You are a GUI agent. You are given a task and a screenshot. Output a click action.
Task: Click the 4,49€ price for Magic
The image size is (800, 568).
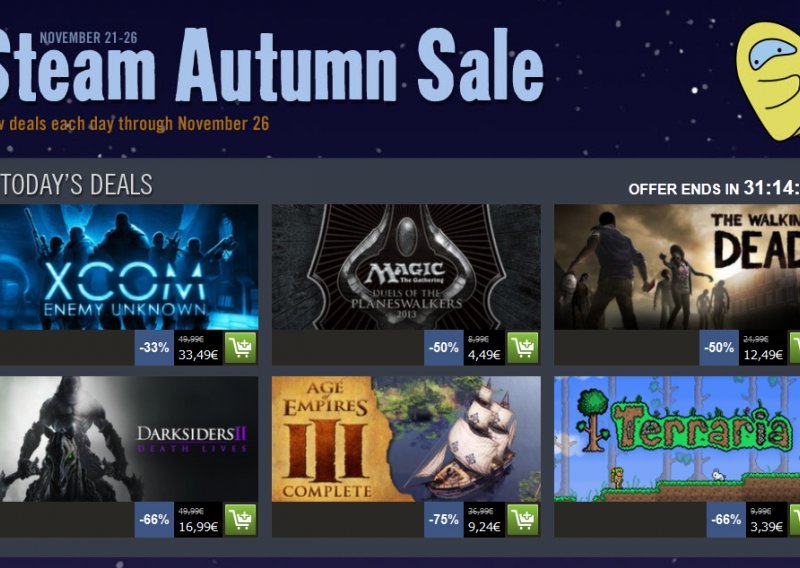click(x=484, y=354)
